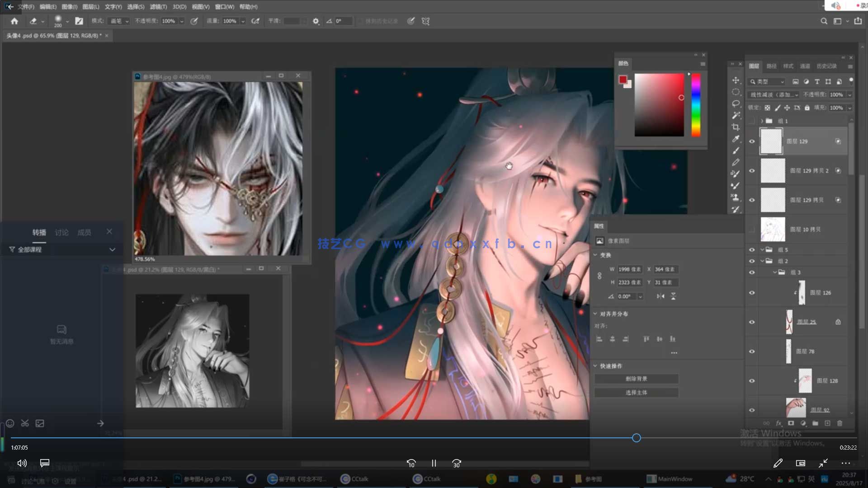Image resolution: width=868 pixels, height=488 pixels.
Task: Pause the video playback
Action: [434, 463]
